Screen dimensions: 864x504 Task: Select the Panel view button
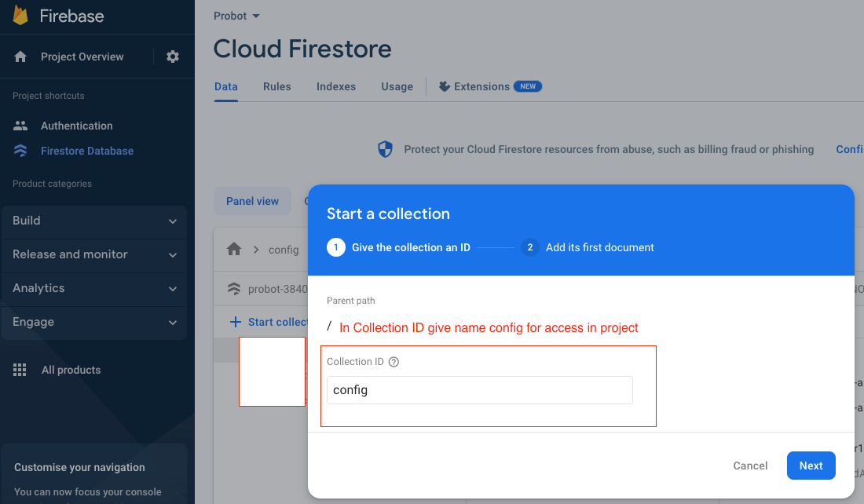point(252,201)
